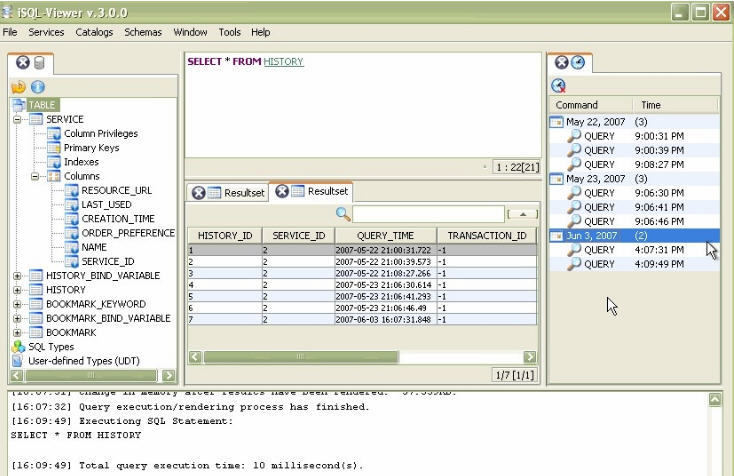Screen dimensions: 734x476
Task: Expand the BOOKMARK_KEYWORD table node
Action: (17, 304)
